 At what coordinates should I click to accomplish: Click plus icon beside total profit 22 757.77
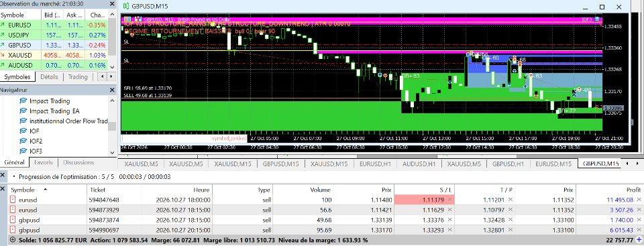(x=639, y=240)
